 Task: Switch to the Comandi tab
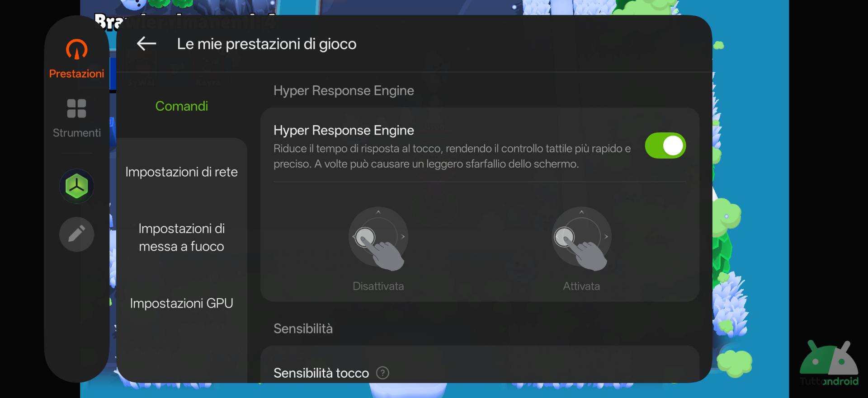pos(181,106)
